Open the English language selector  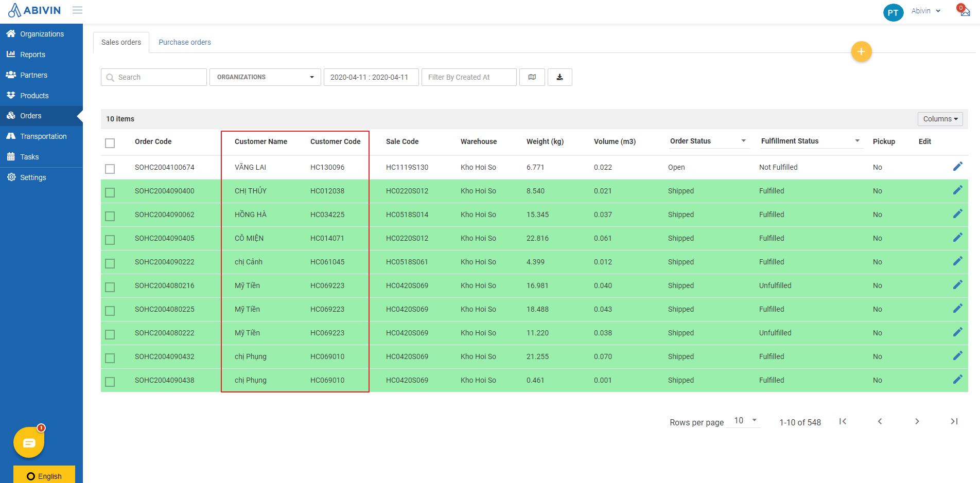(x=44, y=475)
